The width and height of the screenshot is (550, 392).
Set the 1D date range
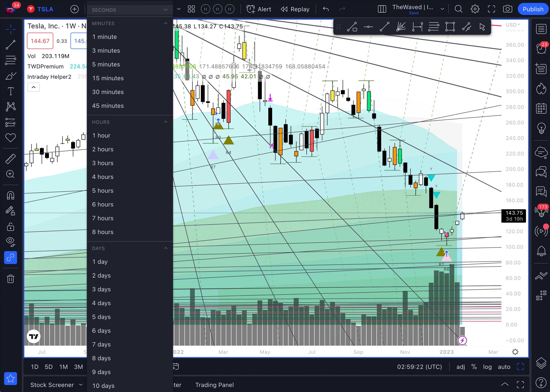35,367
